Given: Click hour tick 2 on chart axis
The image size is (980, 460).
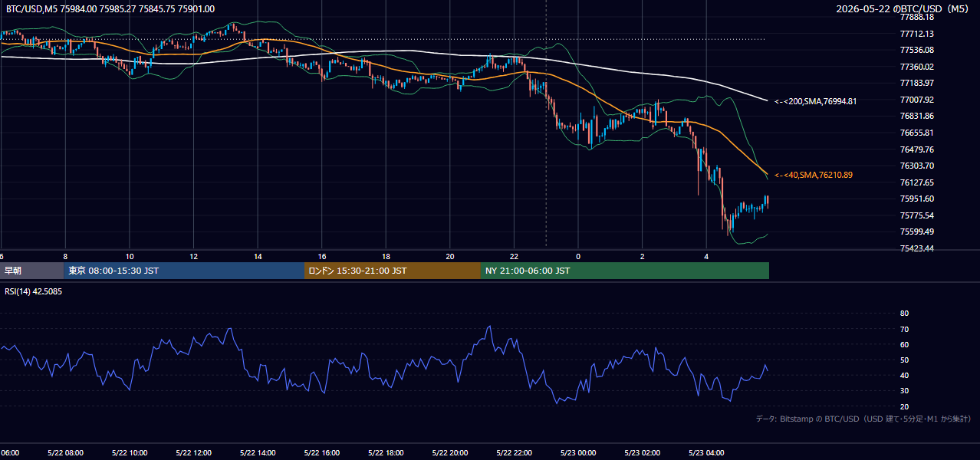Looking at the screenshot, I should click(643, 256).
